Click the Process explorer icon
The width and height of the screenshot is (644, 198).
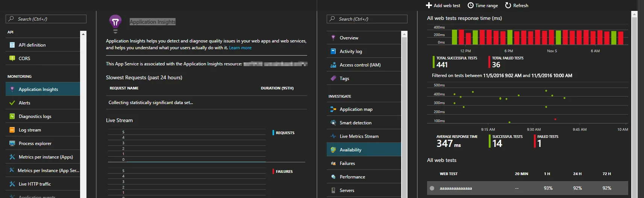[12, 144]
